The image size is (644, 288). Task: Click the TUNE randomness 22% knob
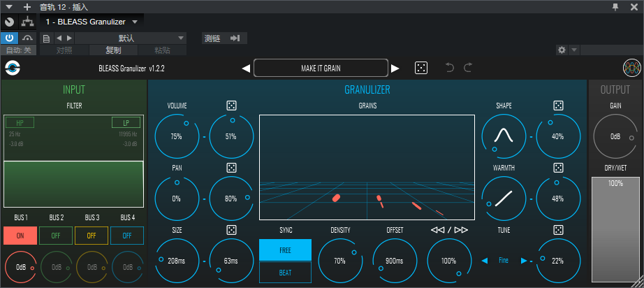558,261
